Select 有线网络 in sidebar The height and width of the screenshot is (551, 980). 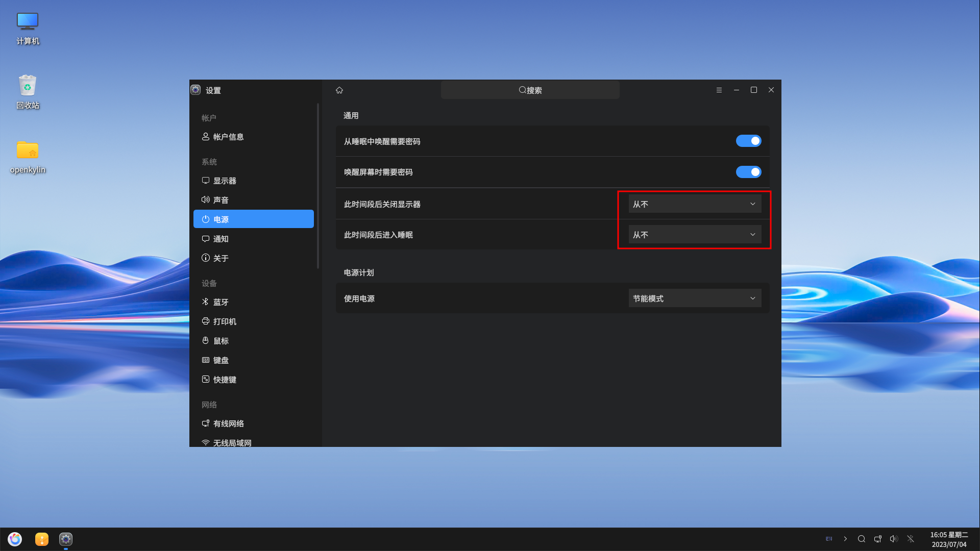click(254, 423)
